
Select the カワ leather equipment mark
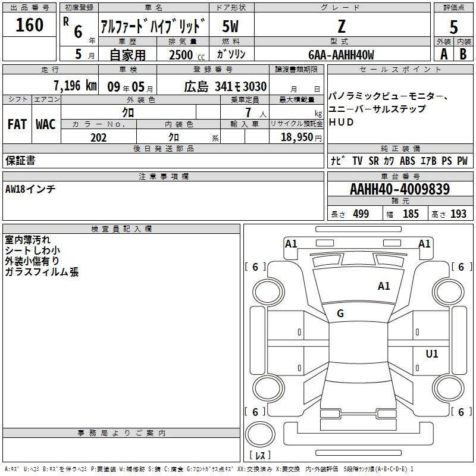389,161
